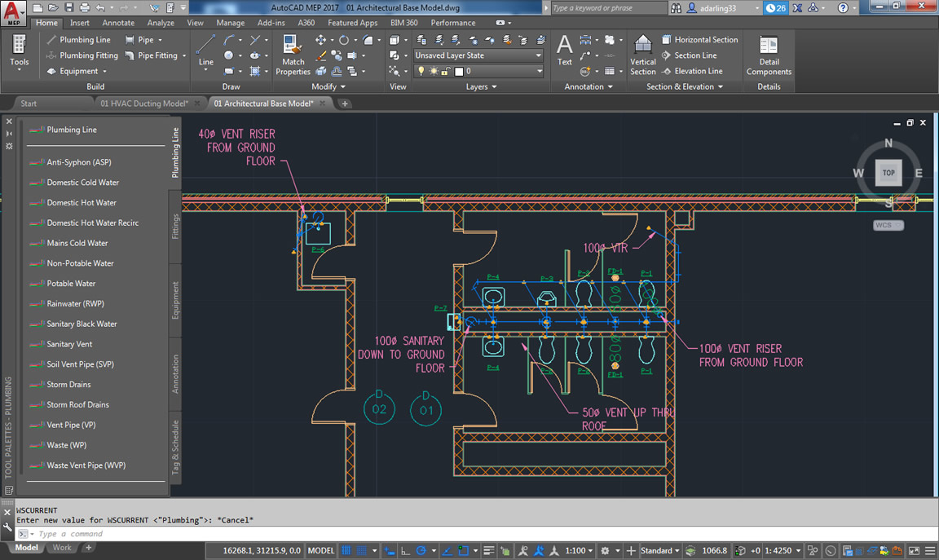The image size is (939, 560).
Task: Click the command line input field
Action: click(163, 533)
